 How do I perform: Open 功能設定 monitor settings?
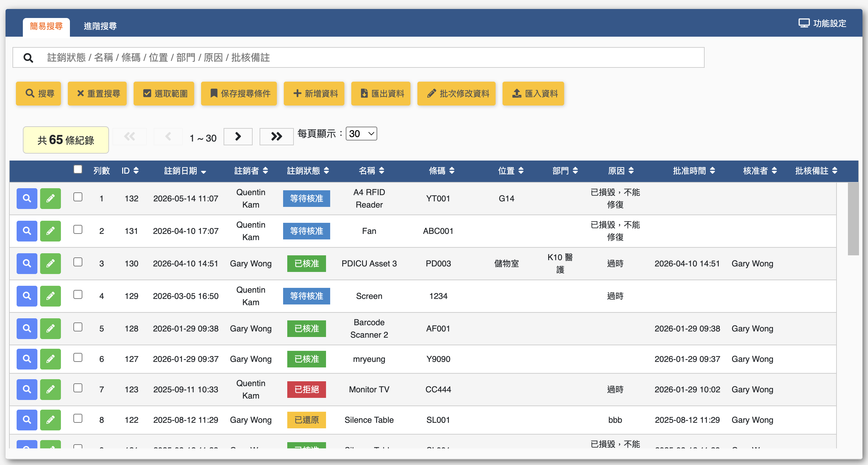pos(822,23)
